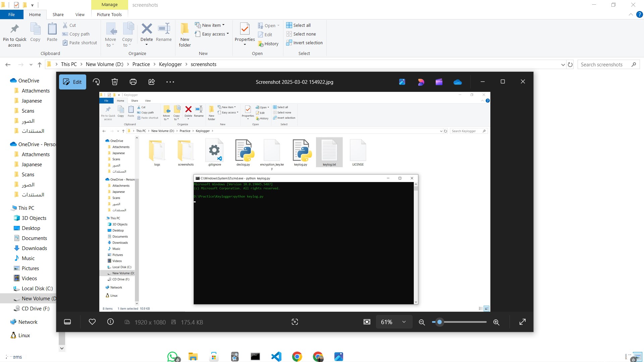Image resolution: width=644 pixels, height=362 pixels.
Task: Switch to the Share ribbon tab
Action: [58, 14]
